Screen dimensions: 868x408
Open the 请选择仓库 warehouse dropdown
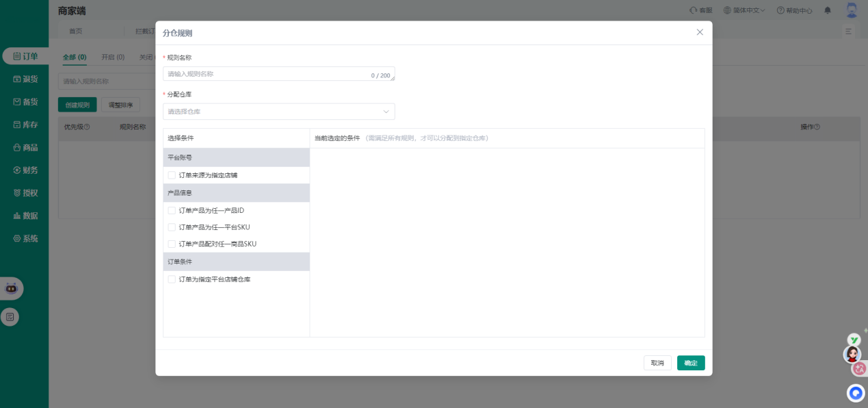coord(278,112)
